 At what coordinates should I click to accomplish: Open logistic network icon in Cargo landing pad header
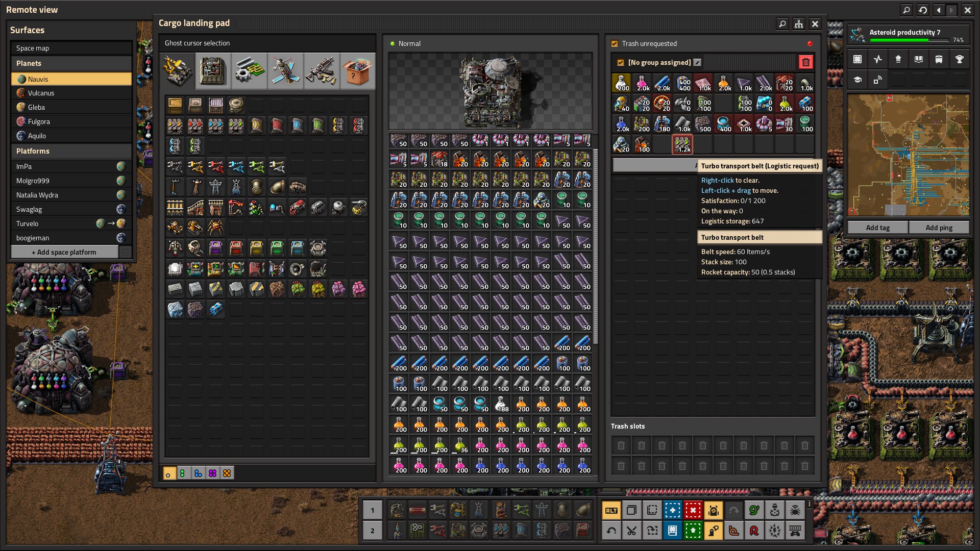(x=799, y=23)
